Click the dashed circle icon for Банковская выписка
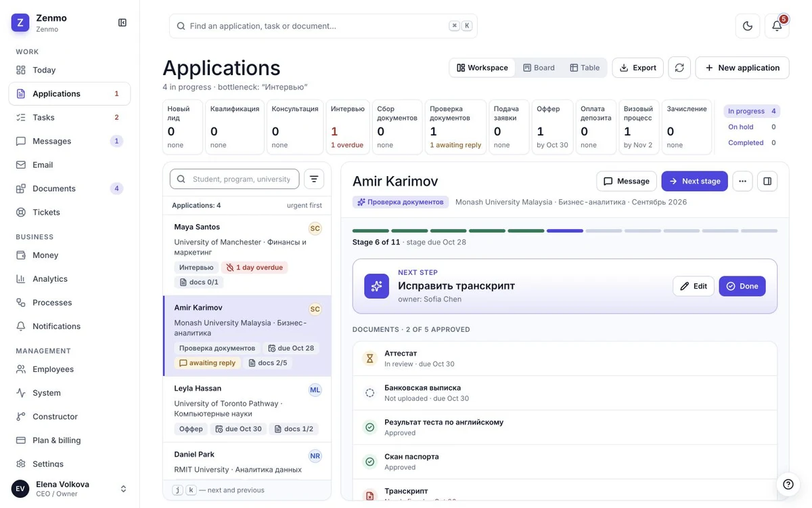 point(369,393)
